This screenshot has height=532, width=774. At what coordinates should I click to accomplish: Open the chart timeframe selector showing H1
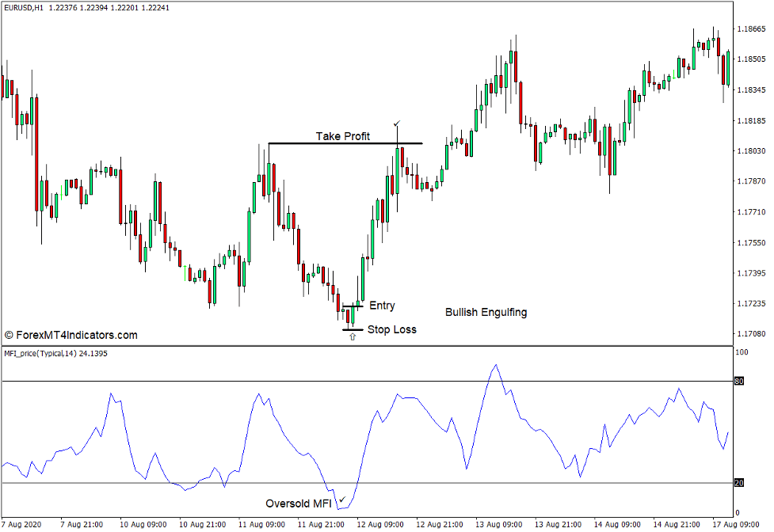(36, 9)
